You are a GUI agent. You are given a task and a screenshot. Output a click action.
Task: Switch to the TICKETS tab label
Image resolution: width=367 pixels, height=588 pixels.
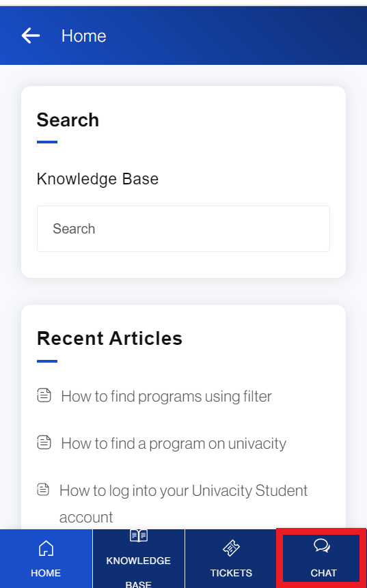click(x=231, y=573)
